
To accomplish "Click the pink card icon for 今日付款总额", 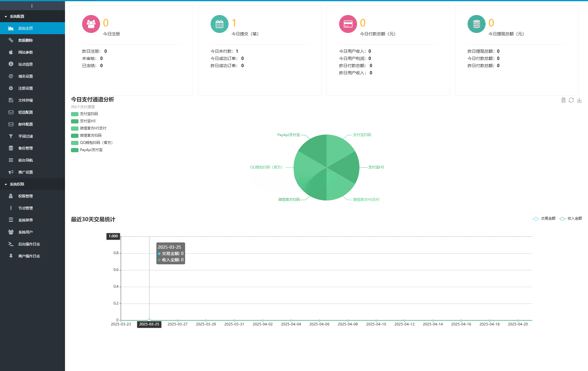I will pyautogui.click(x=348, y=24).
